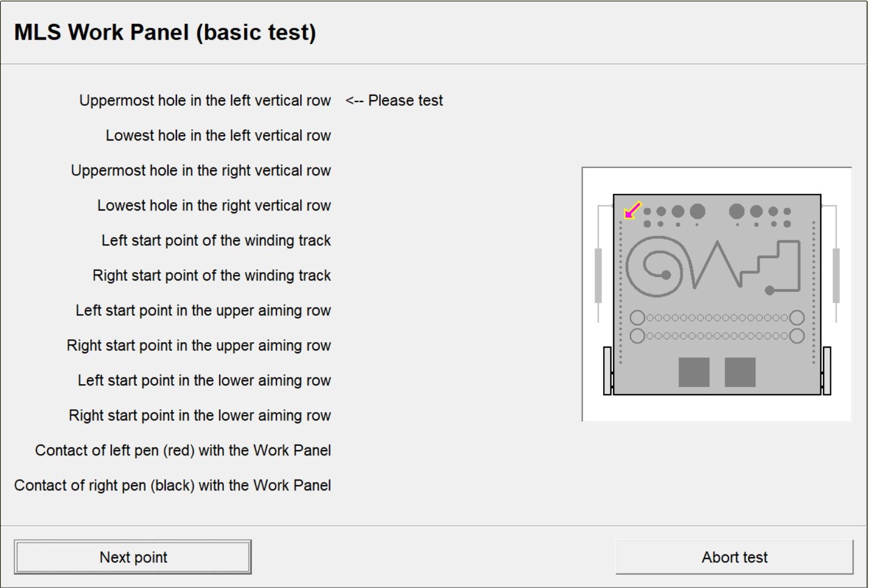Select 'Lowest hole in the right vertical row'
This screenshot has height=588, width=869.
pos(214,206)
